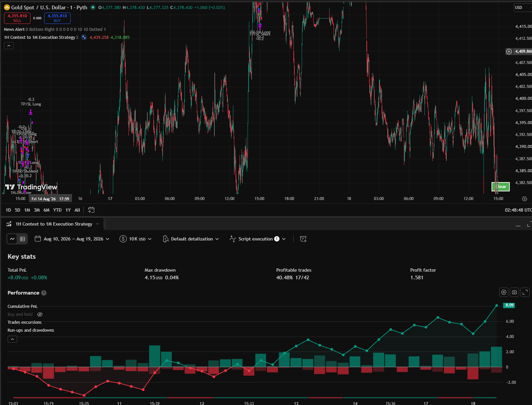Open the go-to-date calendar icon

[91, 210]
